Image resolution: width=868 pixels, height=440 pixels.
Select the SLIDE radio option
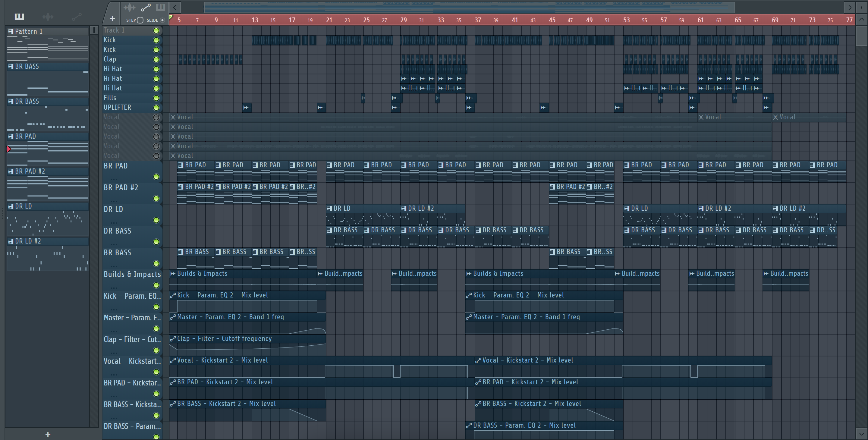pos(162,20)
